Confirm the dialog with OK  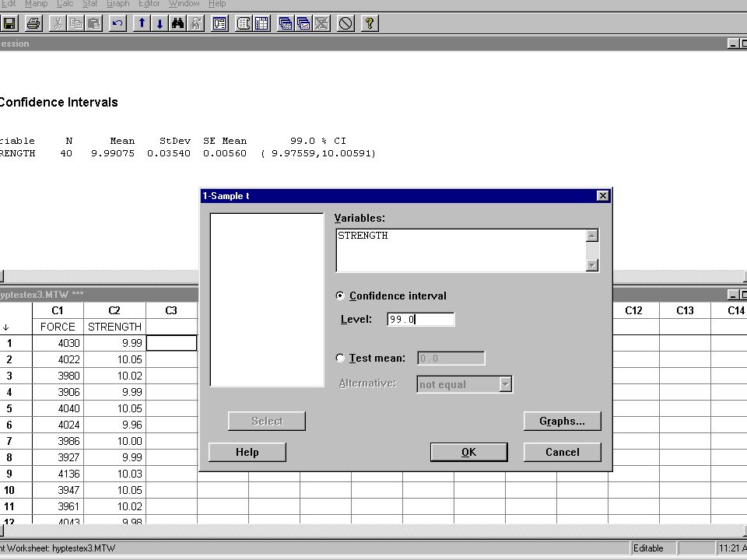pyautogui.click(x=468, y=452)
